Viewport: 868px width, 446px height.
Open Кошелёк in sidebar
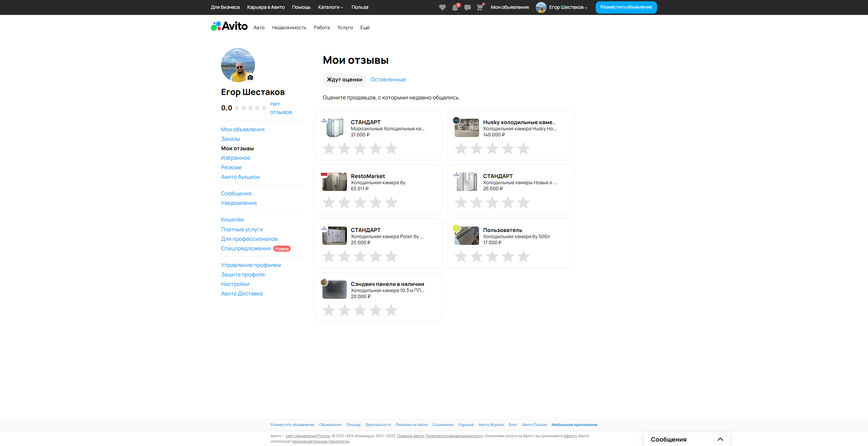coord(233,220)
